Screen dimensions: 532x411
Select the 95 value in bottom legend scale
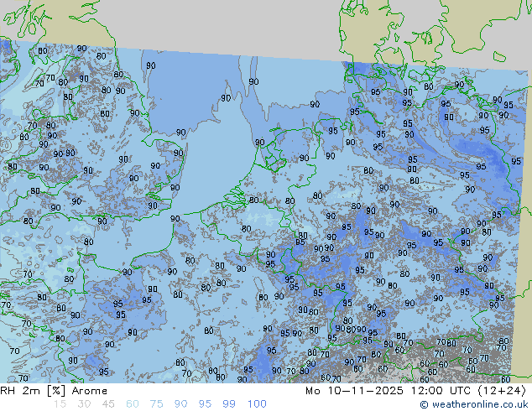click(x=205, y=404)
